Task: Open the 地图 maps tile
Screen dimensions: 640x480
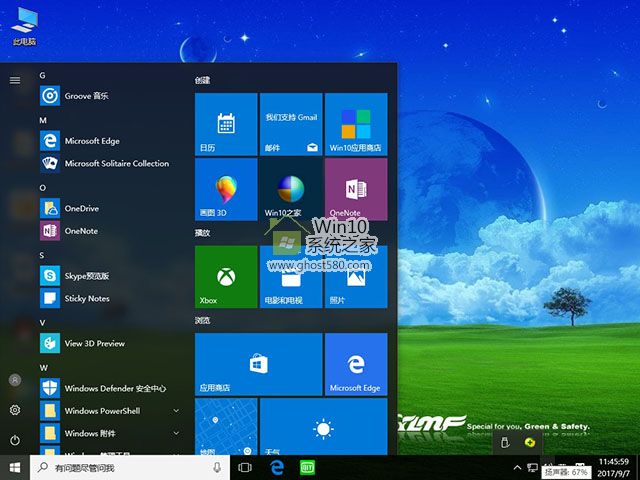Action: (226, 427)
